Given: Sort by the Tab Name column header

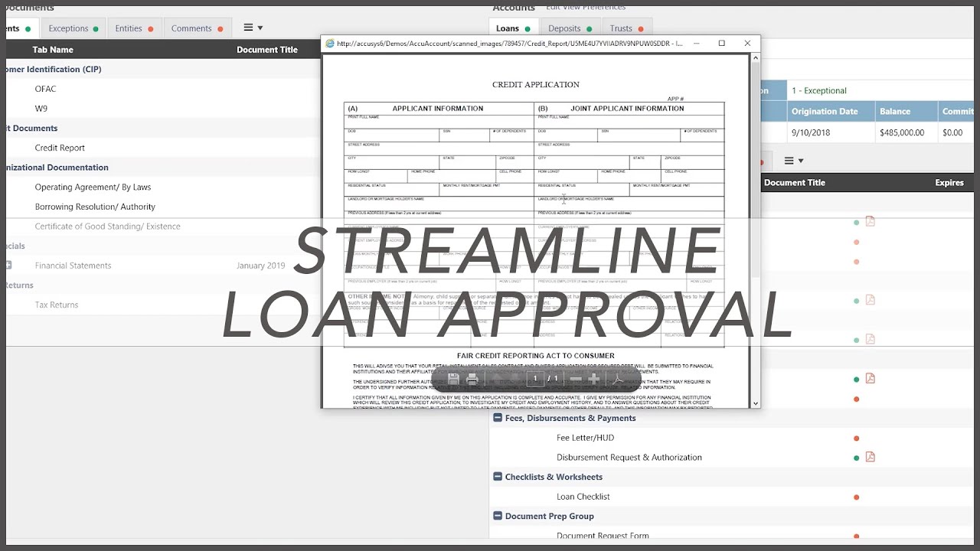Looking at the screenshot, I should click(x=53, y=50).
